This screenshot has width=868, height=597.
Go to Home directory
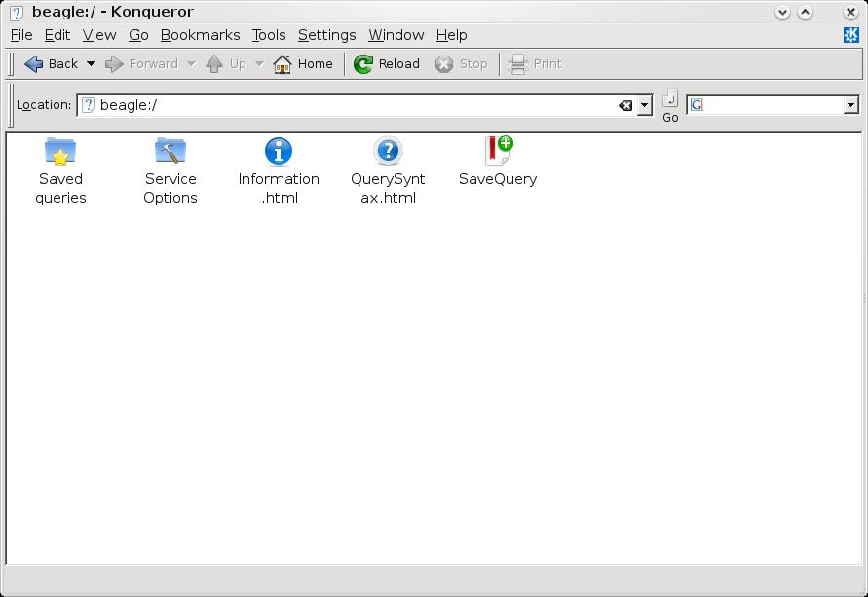pyautogui.click(x=303, y=64)
